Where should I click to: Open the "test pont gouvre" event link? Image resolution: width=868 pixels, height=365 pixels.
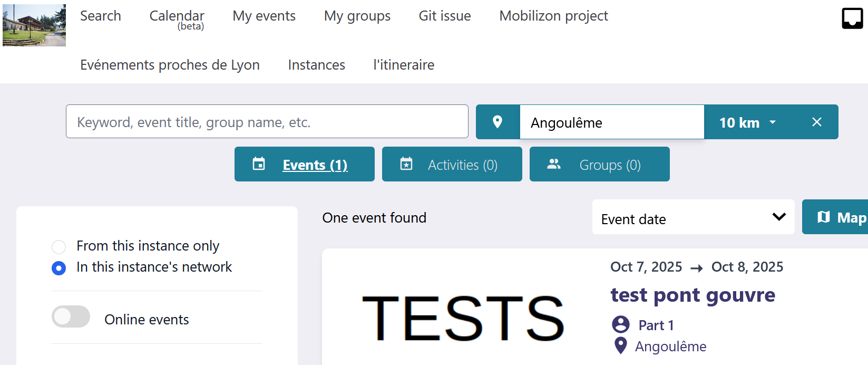[693, 295]
